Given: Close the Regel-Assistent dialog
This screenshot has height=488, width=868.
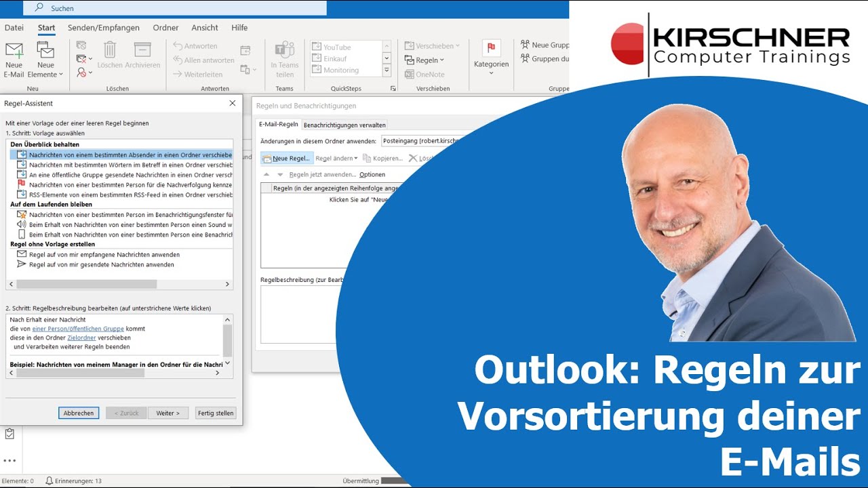Looking at the screenshot, I should pyautogui.click(x=233, y=103).
